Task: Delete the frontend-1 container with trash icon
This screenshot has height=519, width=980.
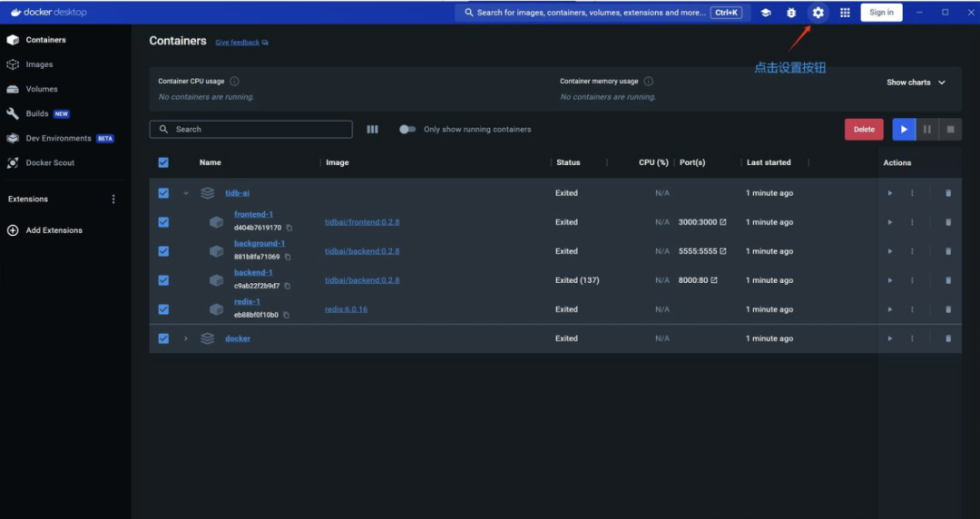Action: [x=948, y=222]
